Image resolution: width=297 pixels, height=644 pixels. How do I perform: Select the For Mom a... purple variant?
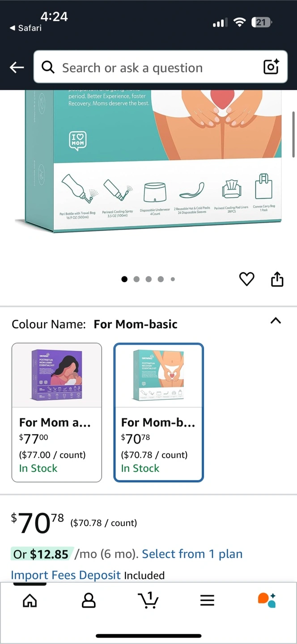click(57, 412)
